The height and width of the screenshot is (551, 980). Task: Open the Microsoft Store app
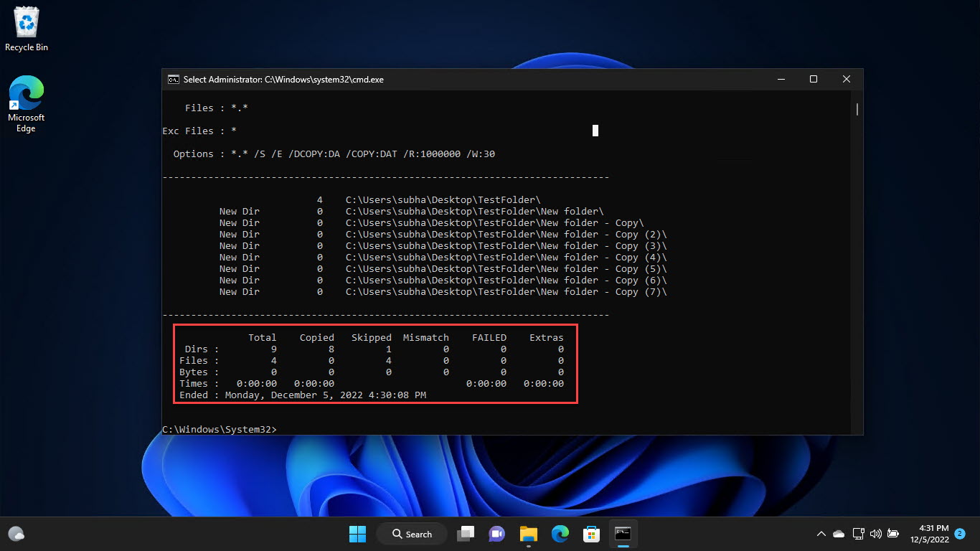(x=590, y=534)
